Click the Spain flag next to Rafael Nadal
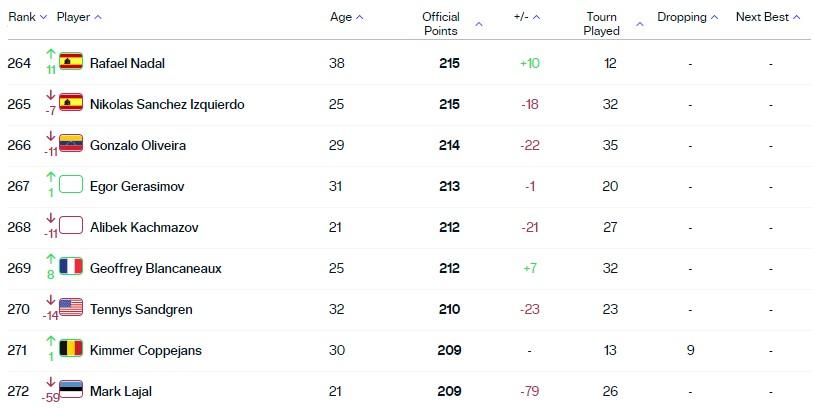 (x=71, y=61)
